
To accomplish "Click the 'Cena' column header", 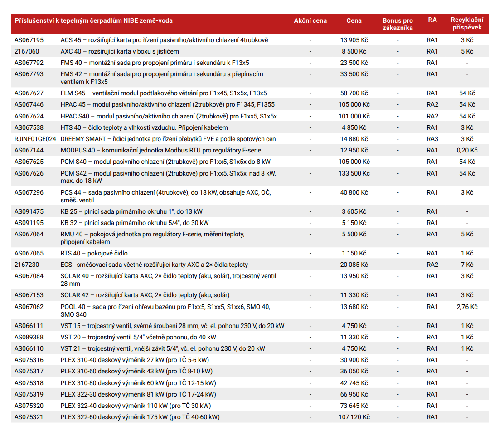I will tap(354, 20).
